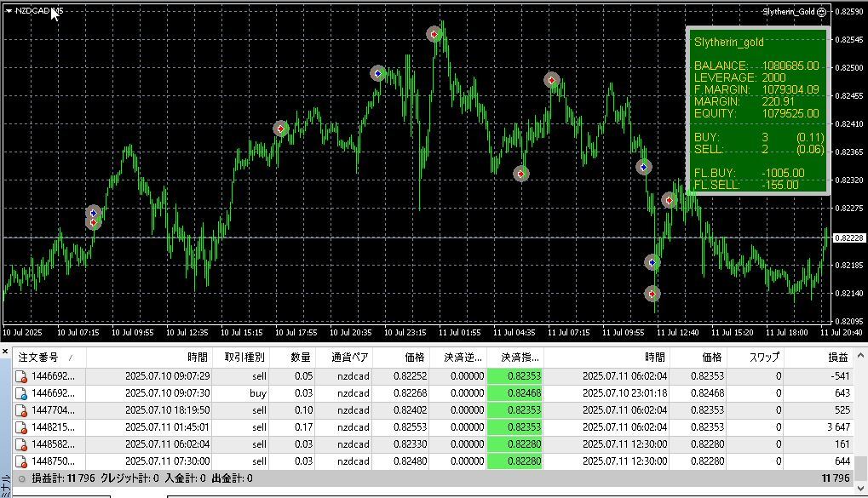This screenshot has width=868, height=498.
Task: Click the BALANCE value 1080685.00
Action: point(790,66)
